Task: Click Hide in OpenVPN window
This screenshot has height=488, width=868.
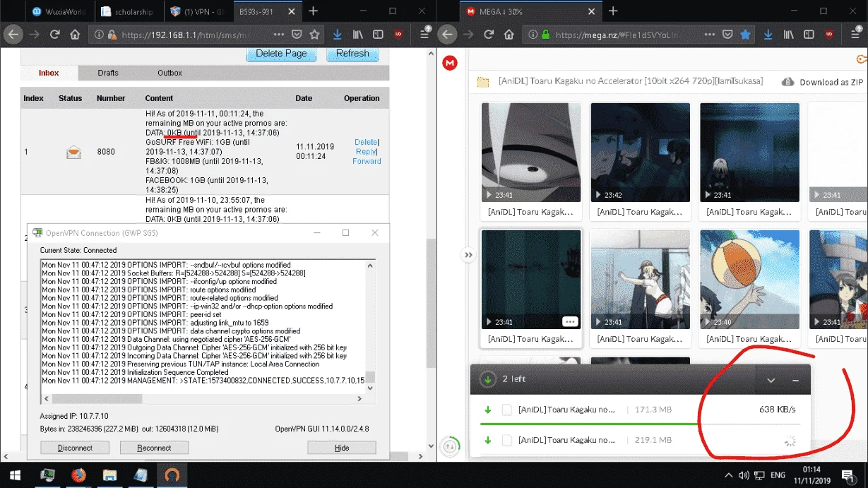Action: click(x=342, y=448)
